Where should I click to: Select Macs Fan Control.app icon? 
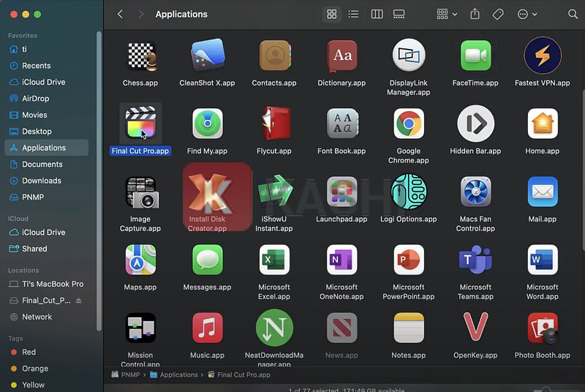point(475,192)
